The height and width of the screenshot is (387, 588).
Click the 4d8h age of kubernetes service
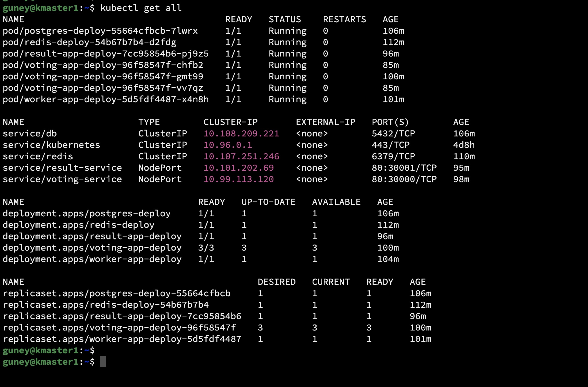[464, 145]
